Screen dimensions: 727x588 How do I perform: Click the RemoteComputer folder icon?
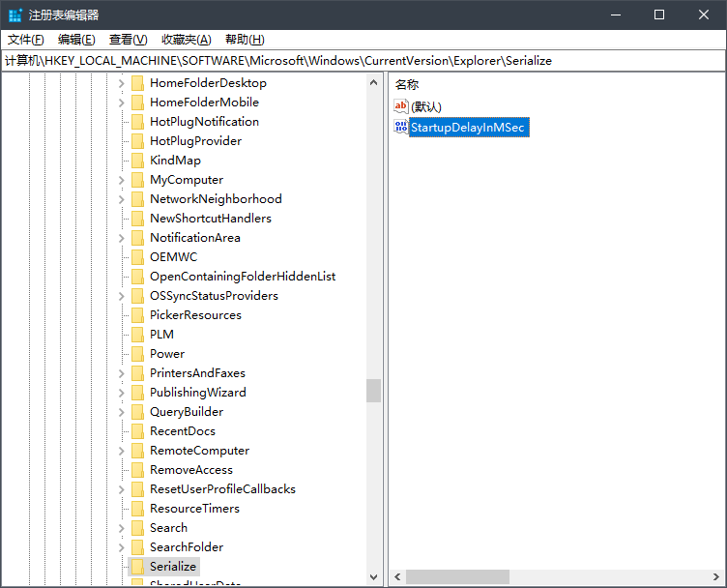tap(137, 451)
